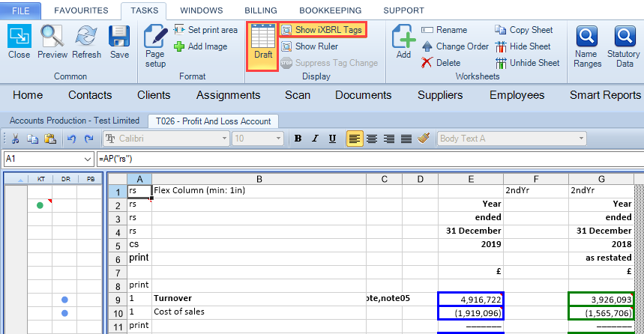Open Name Ranges
The width and height of the screenshot is (644, 334).
click(x=587, y=46)
